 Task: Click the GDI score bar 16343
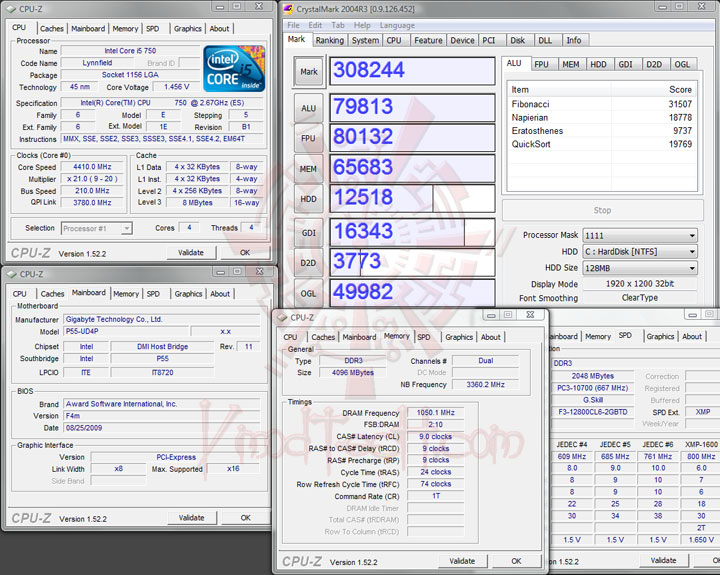point(412,232)
